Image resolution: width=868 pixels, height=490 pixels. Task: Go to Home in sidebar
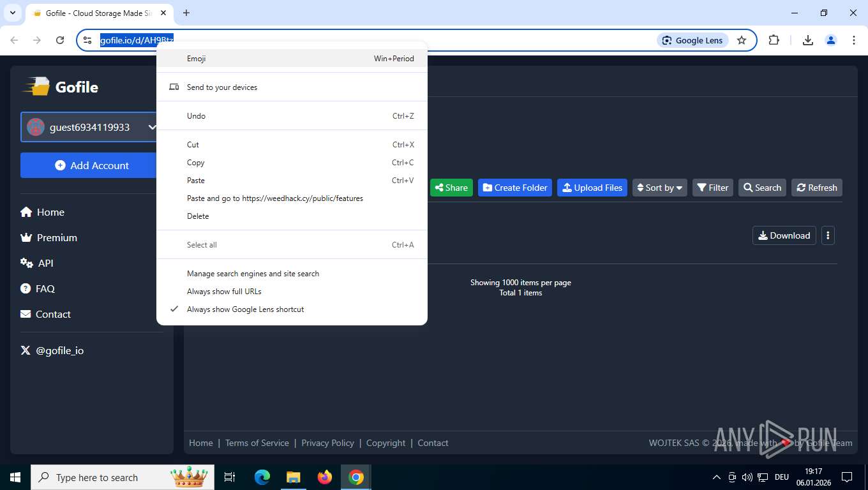tap(42, 212)
